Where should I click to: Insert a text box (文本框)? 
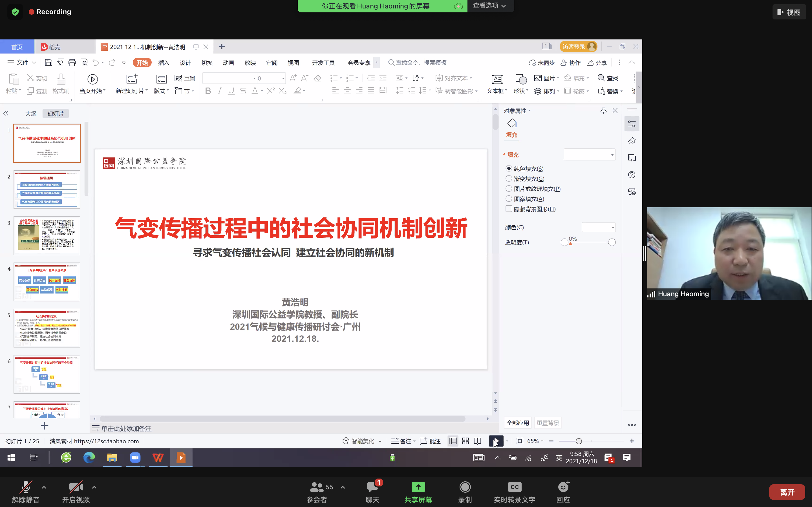click(497, 79)
